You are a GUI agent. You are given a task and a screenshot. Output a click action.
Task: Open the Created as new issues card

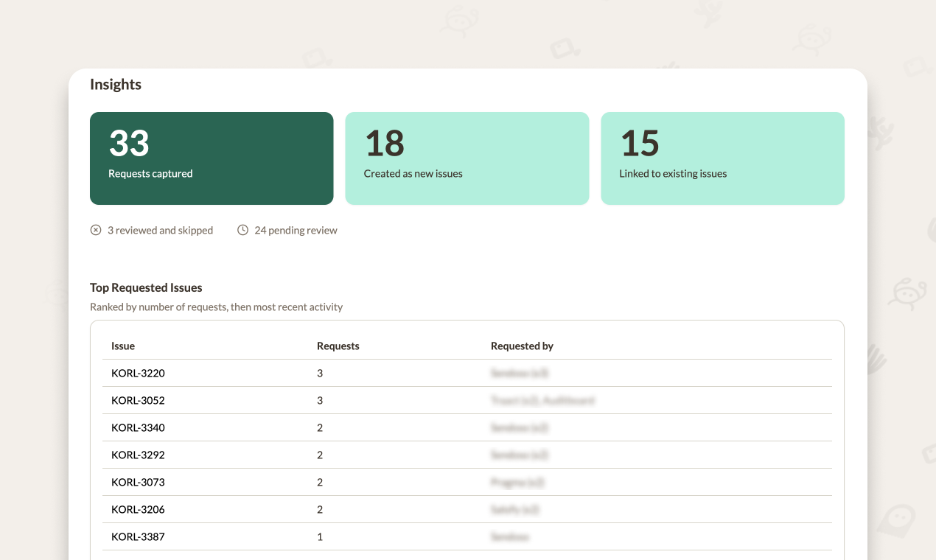(467, 158)
